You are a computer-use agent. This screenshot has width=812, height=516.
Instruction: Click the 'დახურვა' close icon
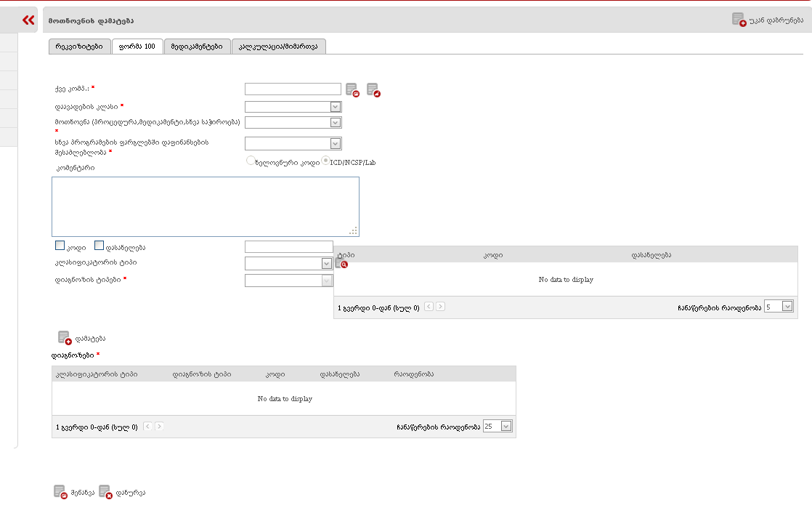click(x=105, y=492)
